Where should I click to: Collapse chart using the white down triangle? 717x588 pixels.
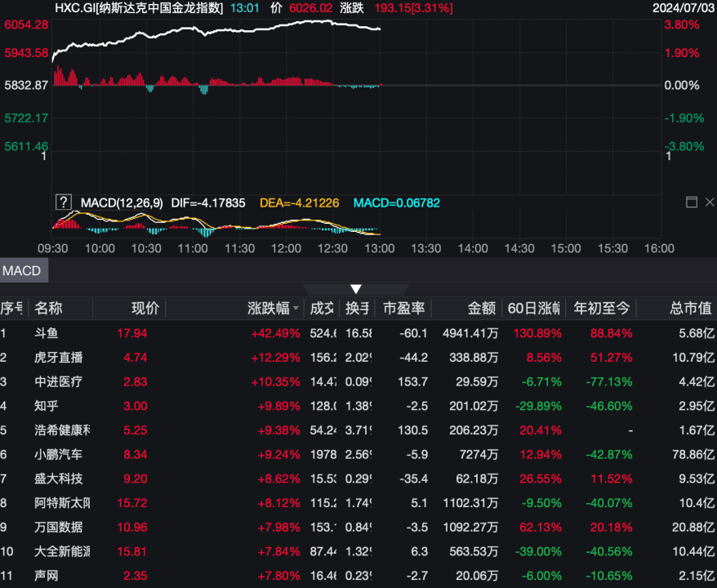point(356,289)
